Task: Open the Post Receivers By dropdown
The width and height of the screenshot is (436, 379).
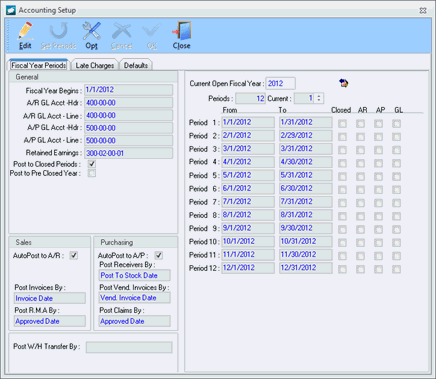Action: tap(135, 275)
